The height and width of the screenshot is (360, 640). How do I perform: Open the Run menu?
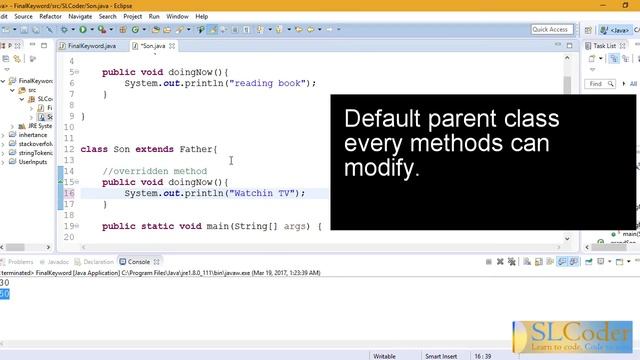[154, 16]
